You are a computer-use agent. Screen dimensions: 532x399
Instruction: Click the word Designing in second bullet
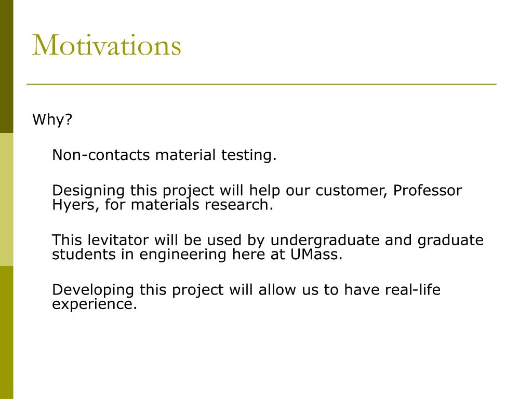click(x=88, y=191)
